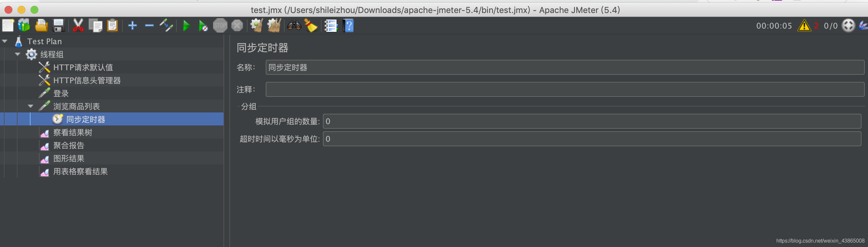
Task: Click the 名称 label
Action: [x=246, y=67]
